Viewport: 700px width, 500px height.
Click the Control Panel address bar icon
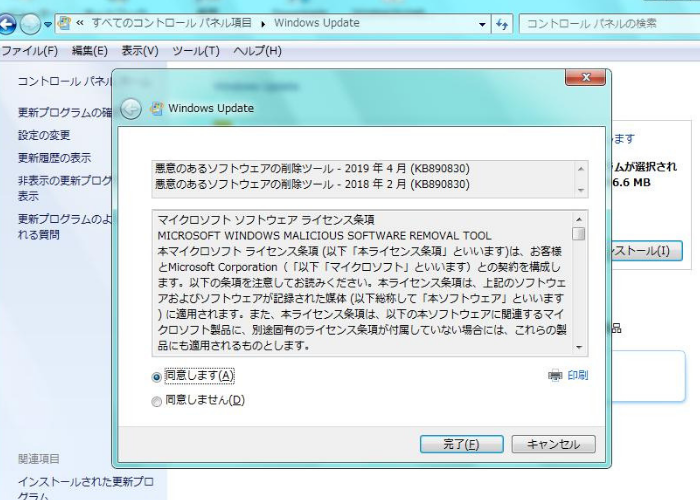tap(64, 23)
